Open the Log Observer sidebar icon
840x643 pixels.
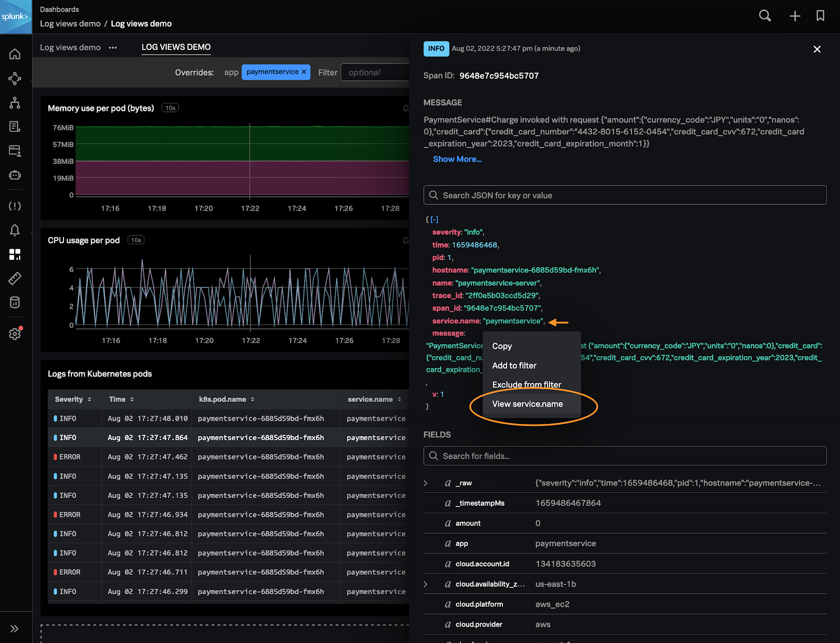click(x=15, y=126)
